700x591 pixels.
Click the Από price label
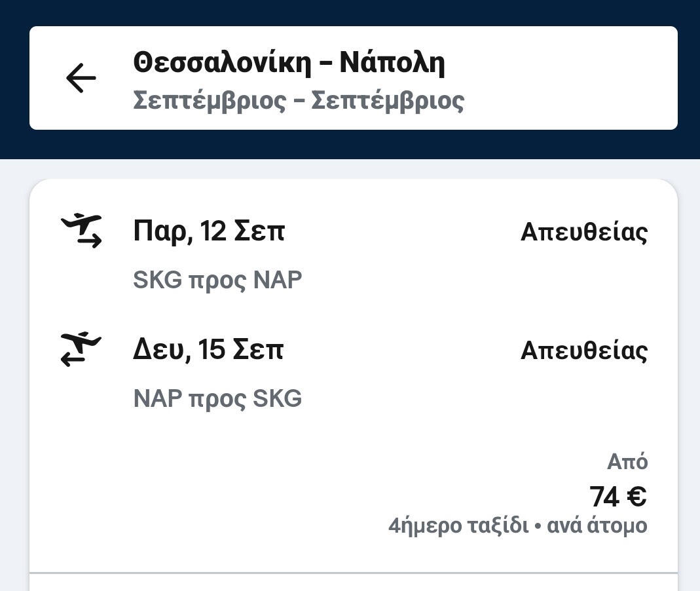(627, 462)
